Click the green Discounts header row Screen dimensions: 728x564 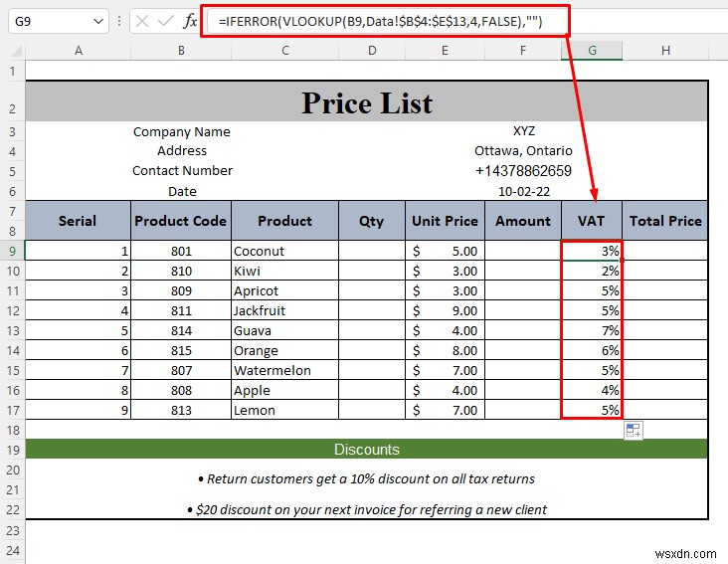[x=367, y=450]
